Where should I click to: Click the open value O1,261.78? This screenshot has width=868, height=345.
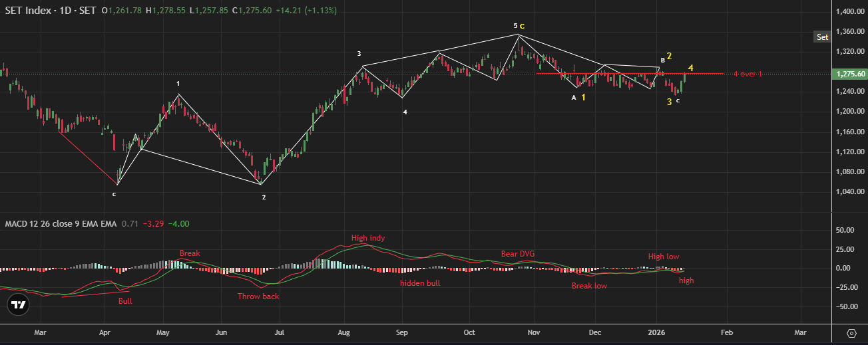(122, 11)
